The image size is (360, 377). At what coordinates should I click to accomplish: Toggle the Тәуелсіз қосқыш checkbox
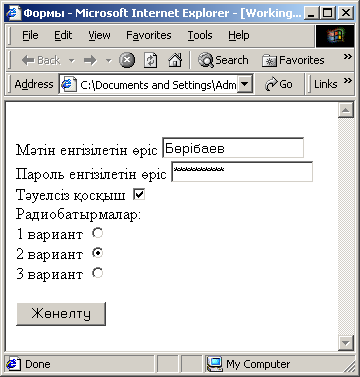(139, 194)
